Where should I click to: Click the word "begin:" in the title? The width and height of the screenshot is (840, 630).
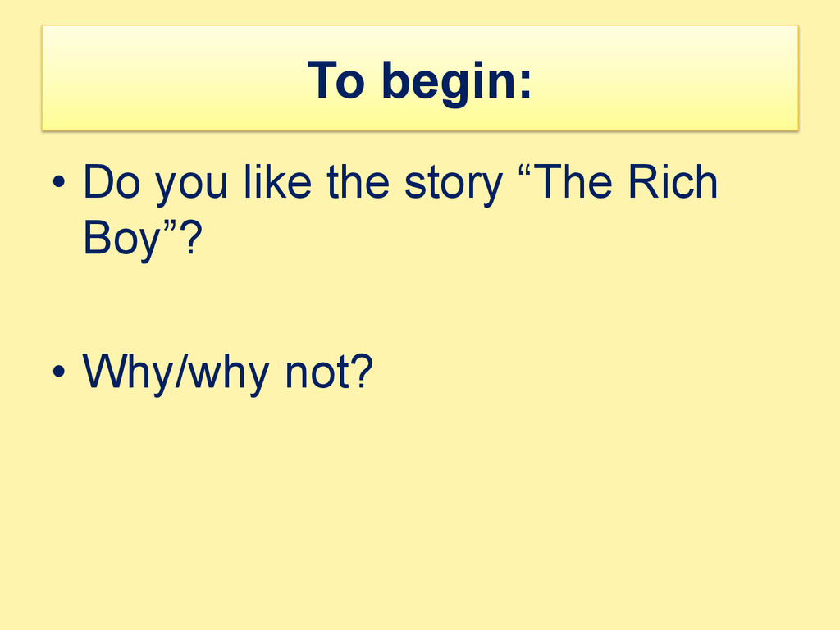[456, 82]
